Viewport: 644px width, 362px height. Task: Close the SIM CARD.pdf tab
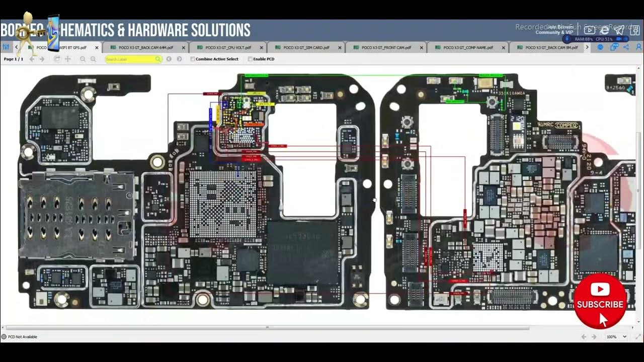coord(340,48)
